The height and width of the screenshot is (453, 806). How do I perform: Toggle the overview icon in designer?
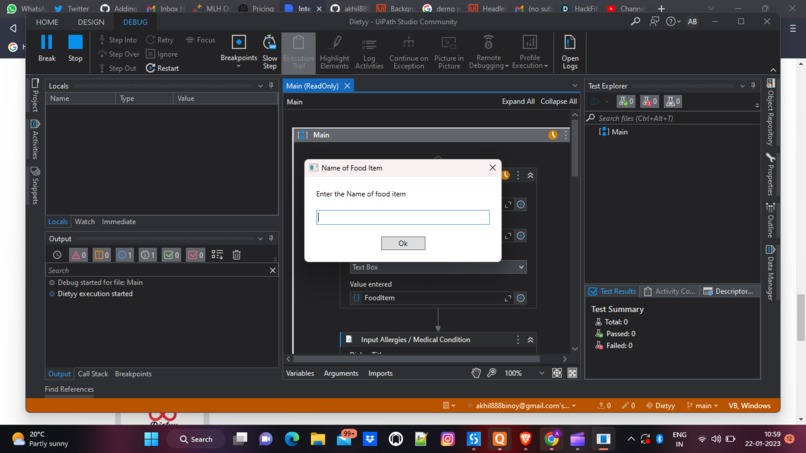click(x=572, y=373)
